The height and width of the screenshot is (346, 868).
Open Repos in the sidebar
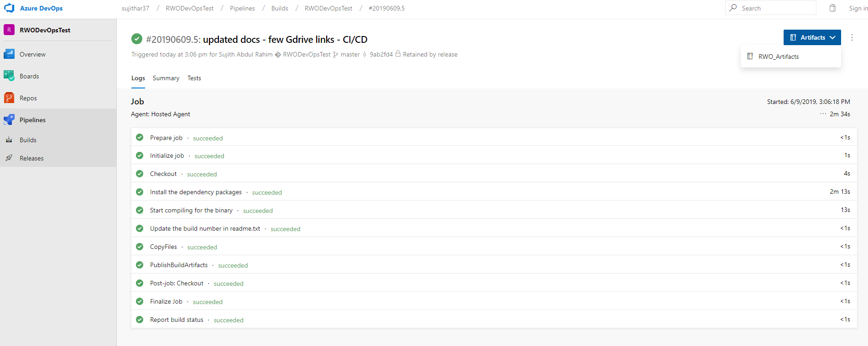58,98
